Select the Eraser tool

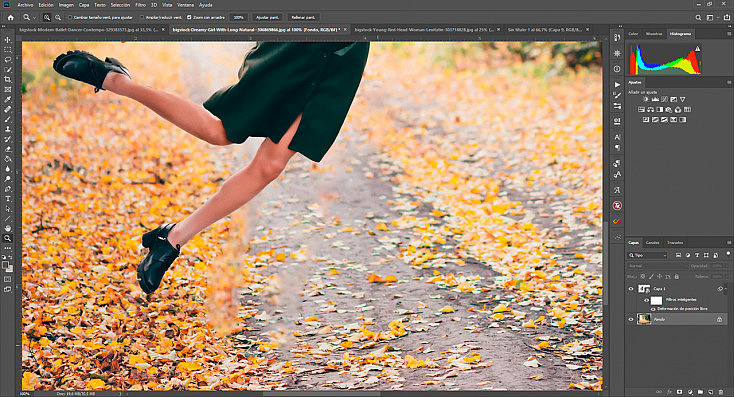(x=7, y=149)
